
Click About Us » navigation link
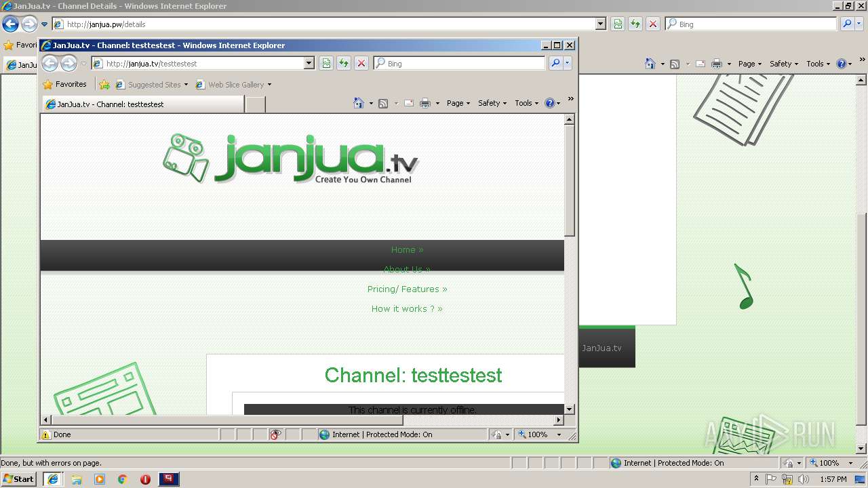(x=407, y=270)
